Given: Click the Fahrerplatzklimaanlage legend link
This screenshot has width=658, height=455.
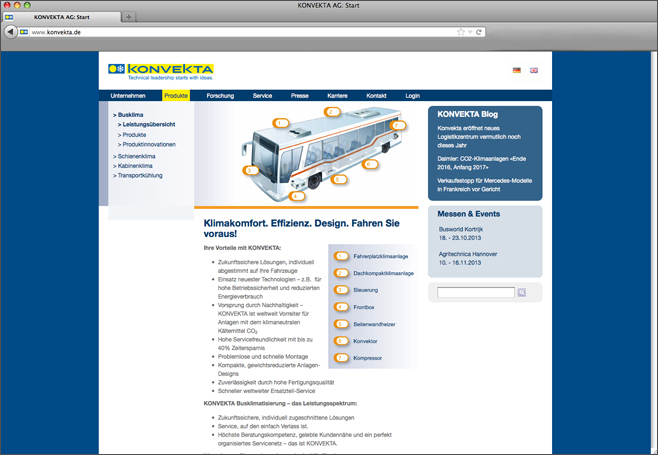Looking at the screenshot, I should (381, 256).
